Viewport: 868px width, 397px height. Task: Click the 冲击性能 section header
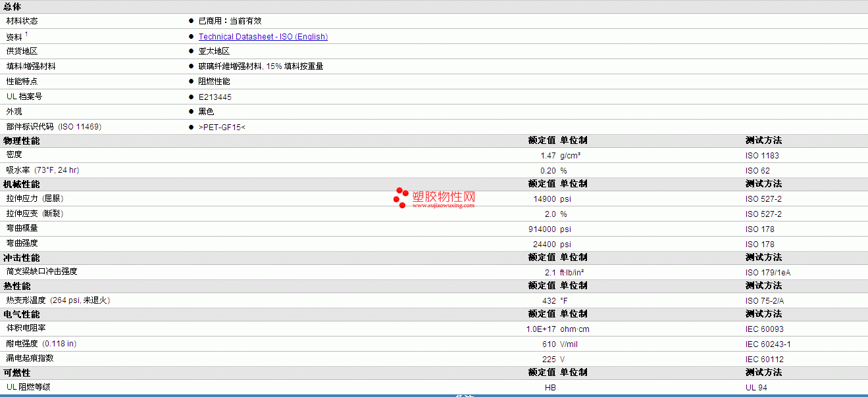pos(21,258)
